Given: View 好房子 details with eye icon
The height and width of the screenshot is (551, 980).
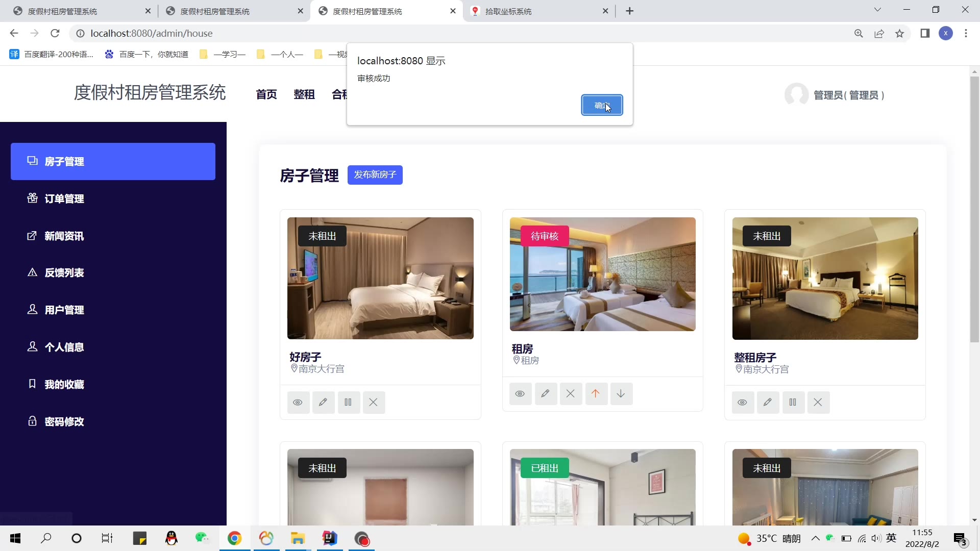Looking at the screenshot, I should [x=298, y=403].
